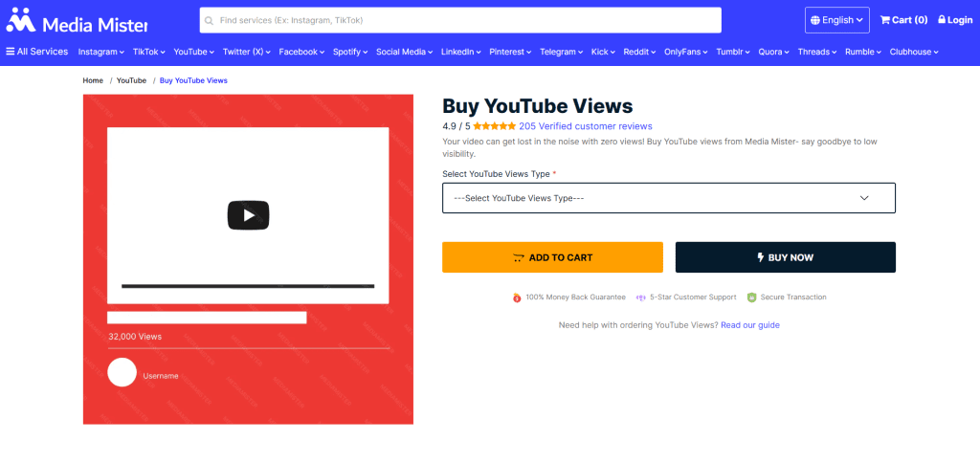Screen dimensions: 980x463
Task: Click the Login lock icon
Action: click(x=942, y=19)
